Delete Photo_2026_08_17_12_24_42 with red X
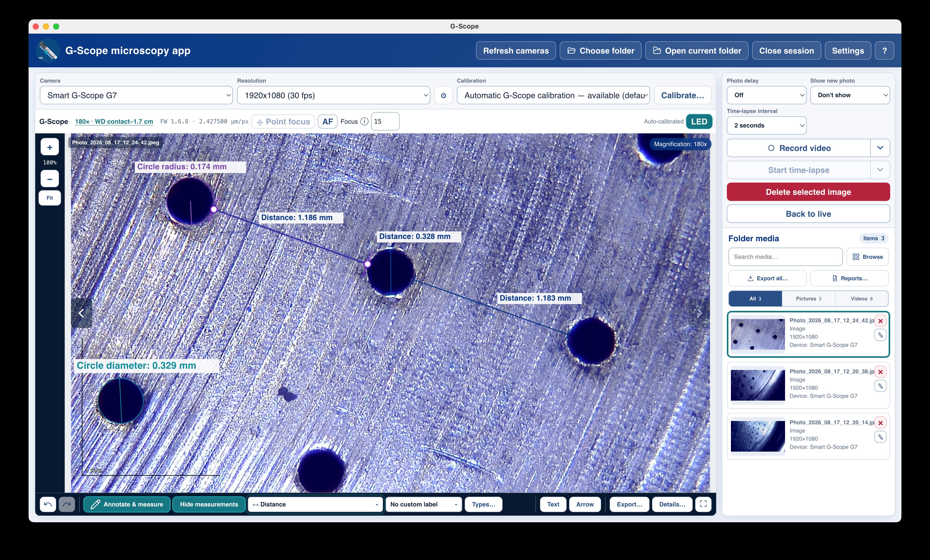The height and width of the screenshot is (560, 930). pos(880,321)
